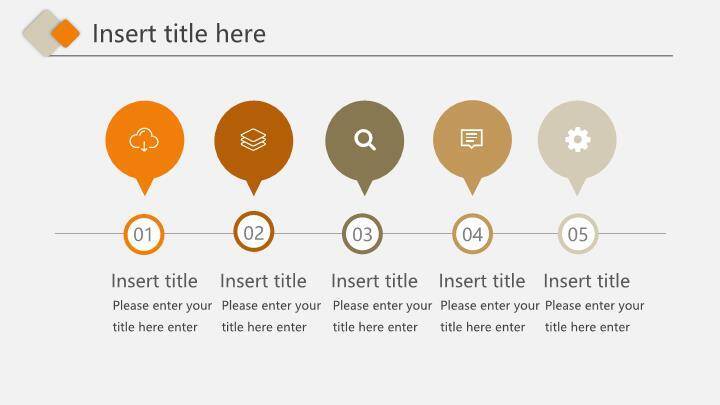The width and height of the screenshot is (720, 405).
Task: Select the 02 timeline marker
Action: coord(254,233)
